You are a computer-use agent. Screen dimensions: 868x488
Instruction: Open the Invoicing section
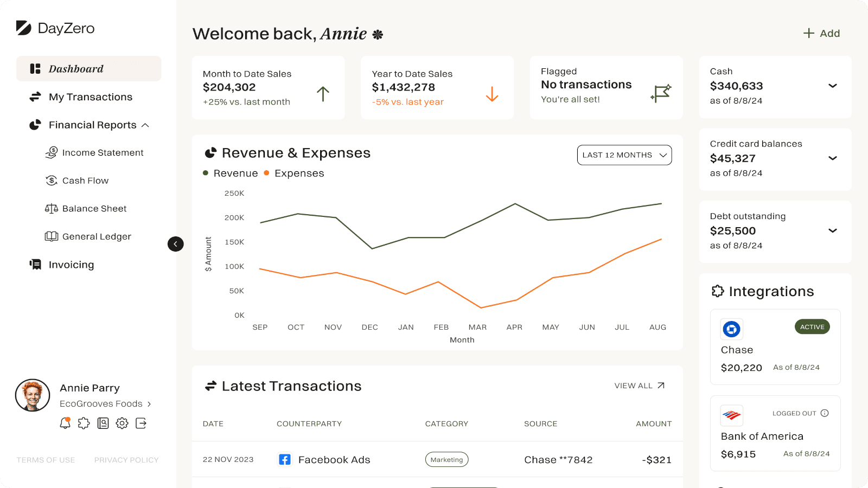point(71,265)
